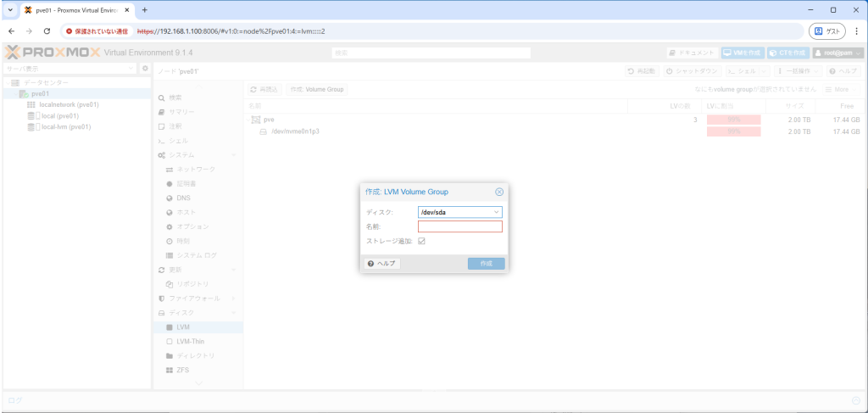This screenshot has width=868, height=413.
Task: Click the Free column header
Action: (840, 106)
